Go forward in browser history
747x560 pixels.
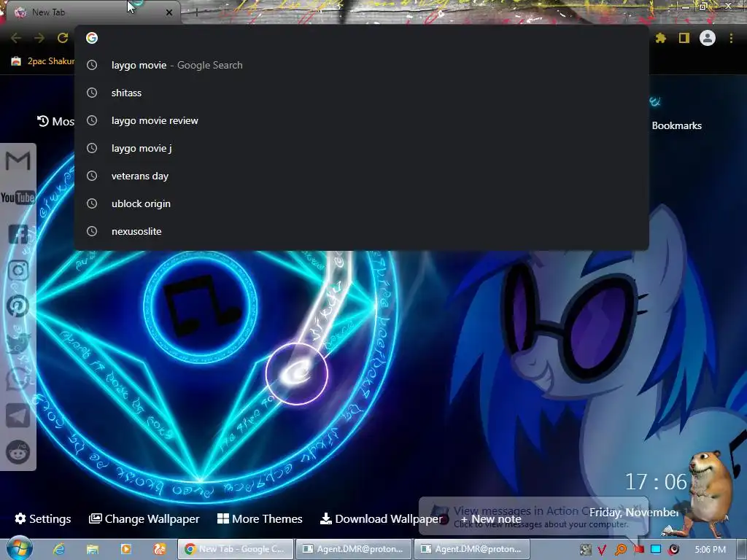tap(39, 38)
